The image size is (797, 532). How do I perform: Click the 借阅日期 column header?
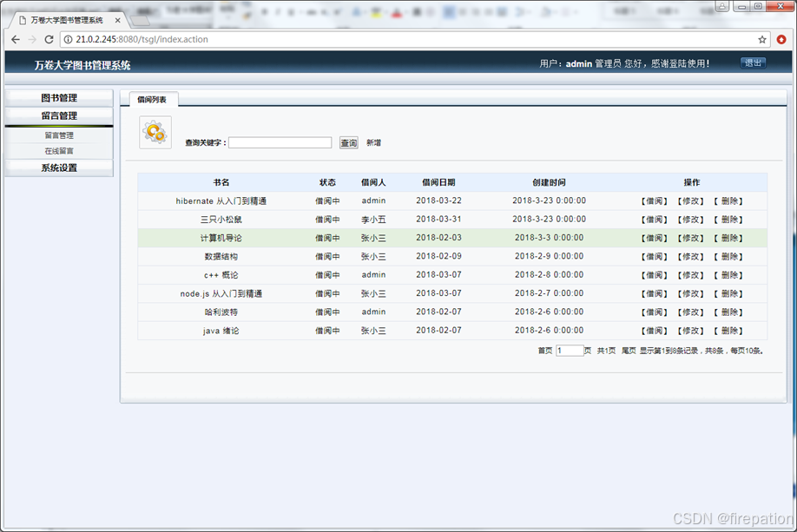[x=438, y=182]
